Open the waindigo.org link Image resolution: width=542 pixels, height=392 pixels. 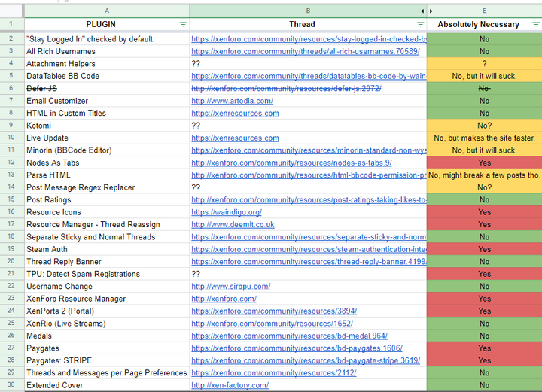click(x=227, y=212)
